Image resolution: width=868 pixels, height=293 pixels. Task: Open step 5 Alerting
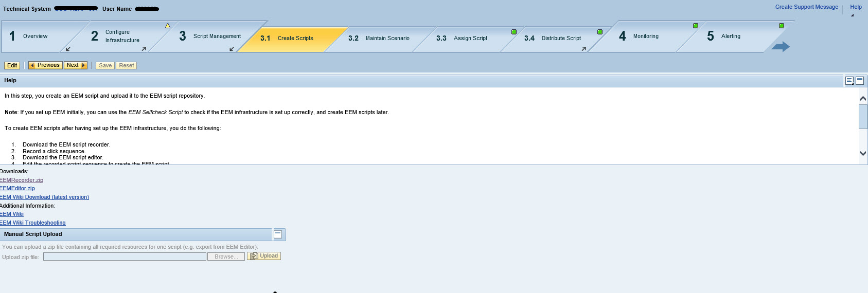(x=731, y=36)
